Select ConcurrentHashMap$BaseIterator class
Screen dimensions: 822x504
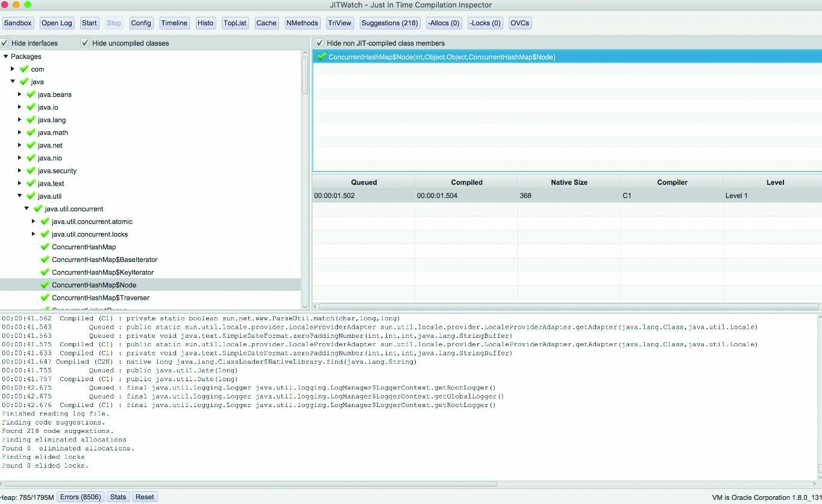pos(105,260)
